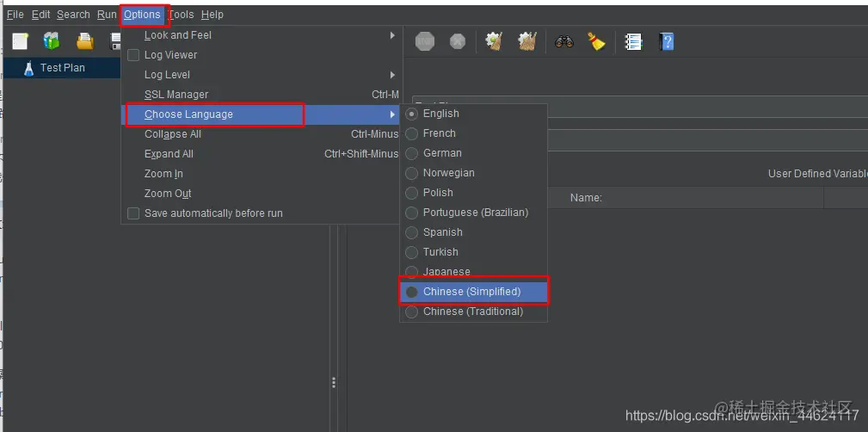Image resolution: width=868 pixels, height=432 pixels.
Task: Open the Help menu
Action: 212,15
